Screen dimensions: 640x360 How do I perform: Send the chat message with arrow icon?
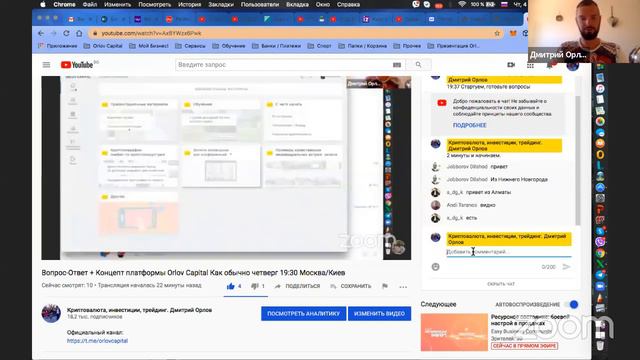pos(566,267)
